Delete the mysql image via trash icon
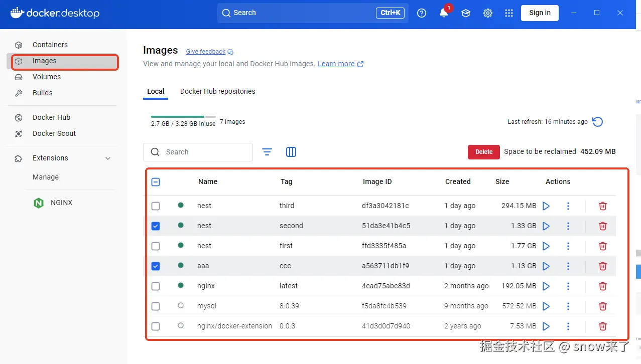 click(603, 306)
